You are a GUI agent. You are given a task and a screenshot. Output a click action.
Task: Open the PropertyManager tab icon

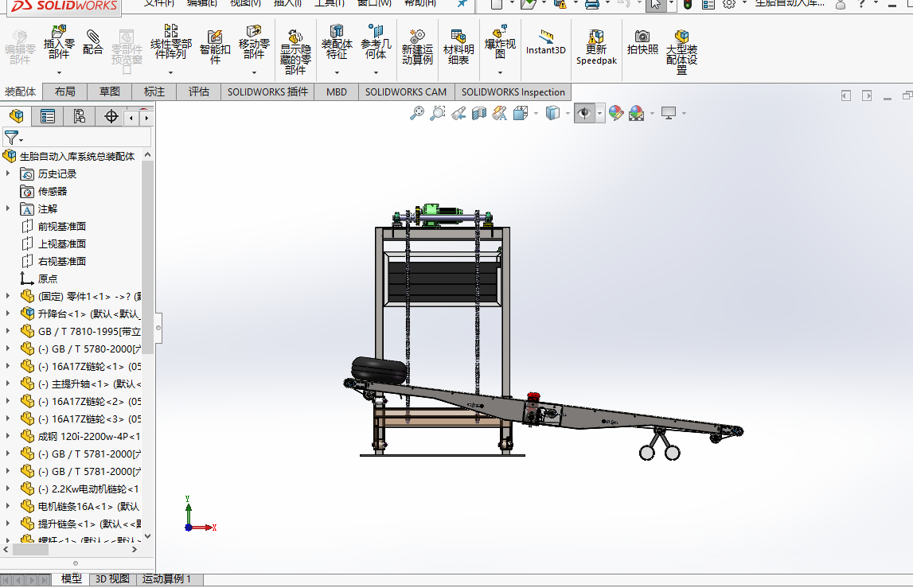(x=48, y=116)
